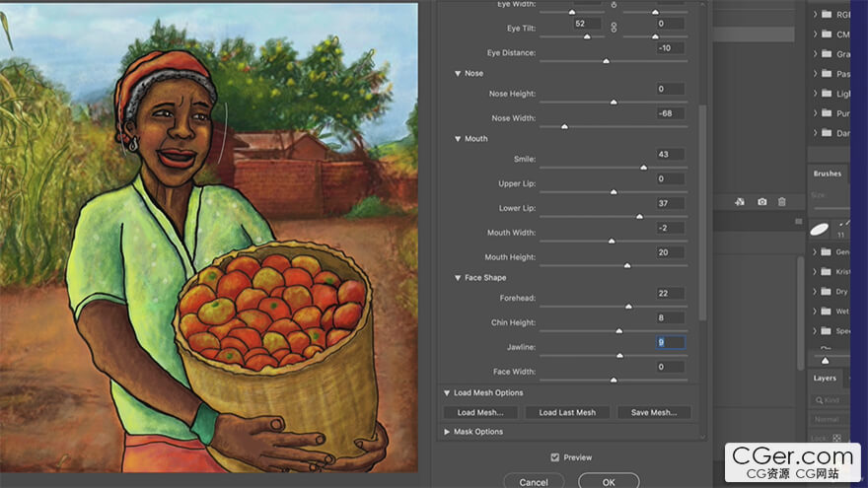868x488 pixels.
Task: Switch to the Brushes panel tab
Action: pyautogui.click(x=827, y=174)
